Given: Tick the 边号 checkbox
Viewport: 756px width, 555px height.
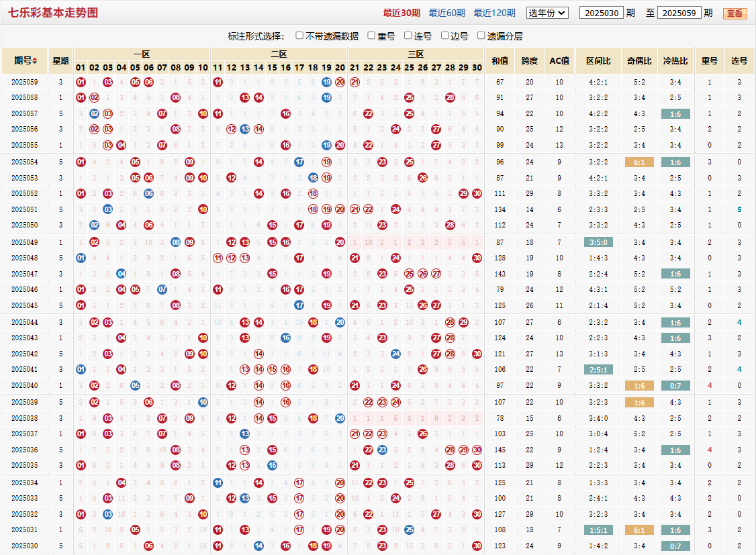Looking at the screenshot, I should (444, 36).
